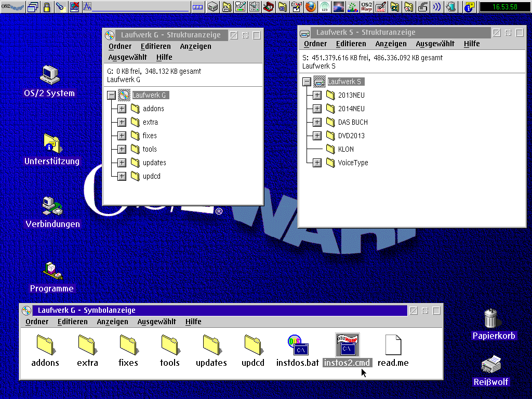The height and width of the screenshot is (399, 532).
Task: Collapse the Laufwerk G root node
Action: click(111, 96)
